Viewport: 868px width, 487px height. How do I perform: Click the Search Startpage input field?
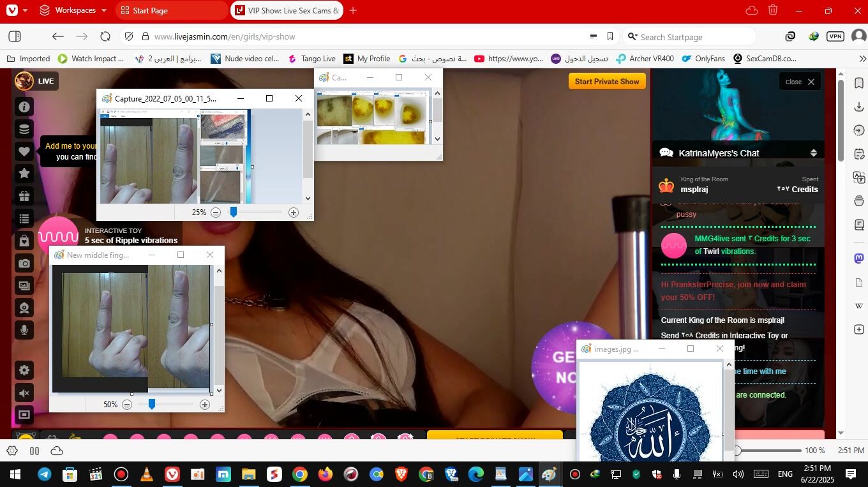coord(694,37)
